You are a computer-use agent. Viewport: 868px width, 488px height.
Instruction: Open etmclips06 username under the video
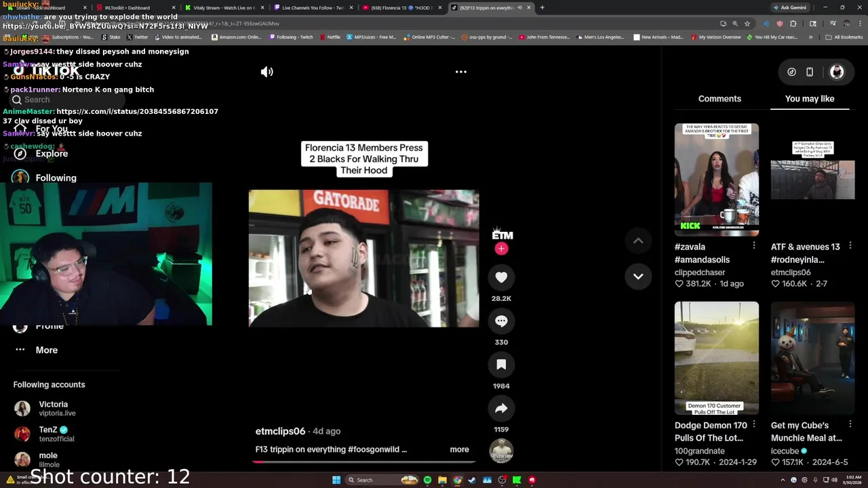coord(280,431)
